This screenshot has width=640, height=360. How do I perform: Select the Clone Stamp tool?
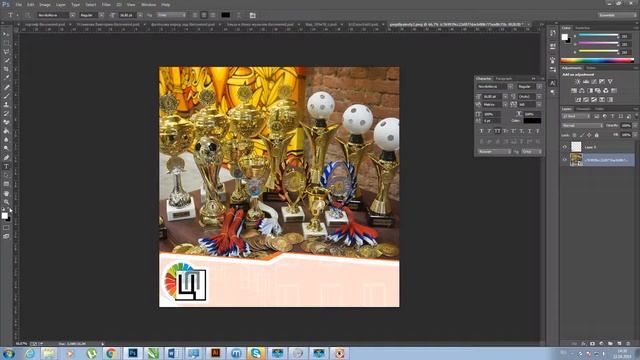tap(6, 104)
